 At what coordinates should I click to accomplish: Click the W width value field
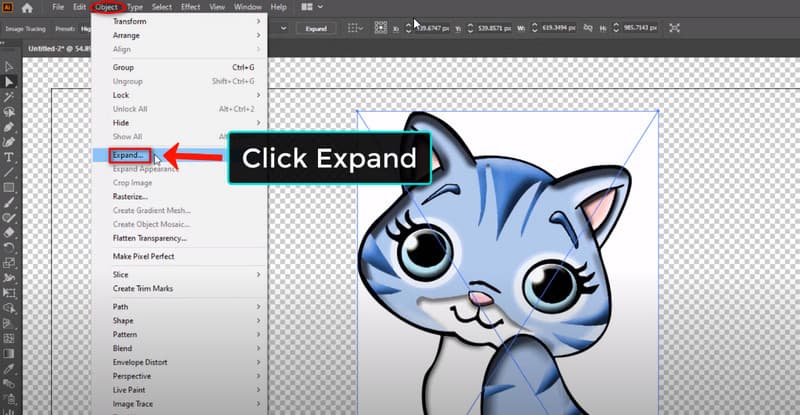tap(559, 28)
